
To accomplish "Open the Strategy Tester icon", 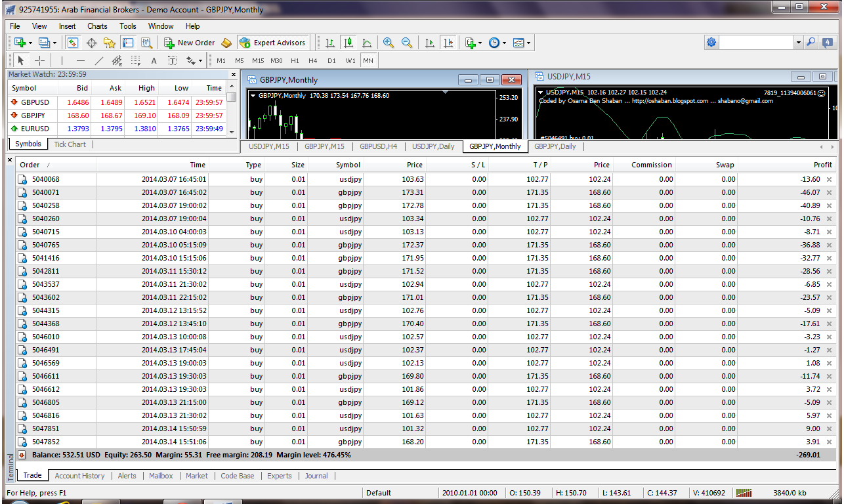I will point(146,43).
